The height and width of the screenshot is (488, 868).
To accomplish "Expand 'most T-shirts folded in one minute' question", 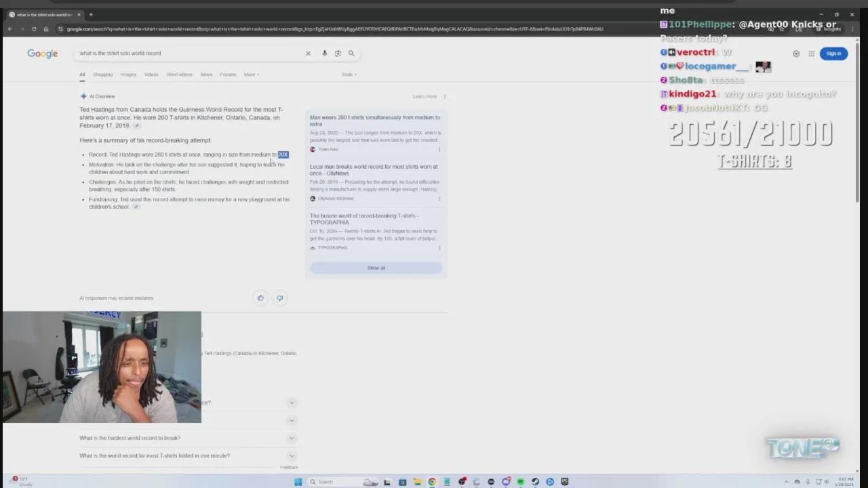I will point(292,455).
